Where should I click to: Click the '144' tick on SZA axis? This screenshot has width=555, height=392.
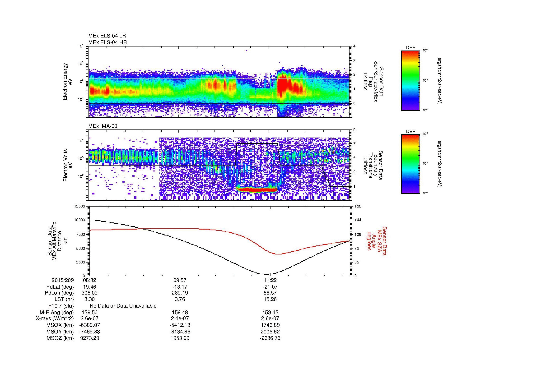[358, 220]
